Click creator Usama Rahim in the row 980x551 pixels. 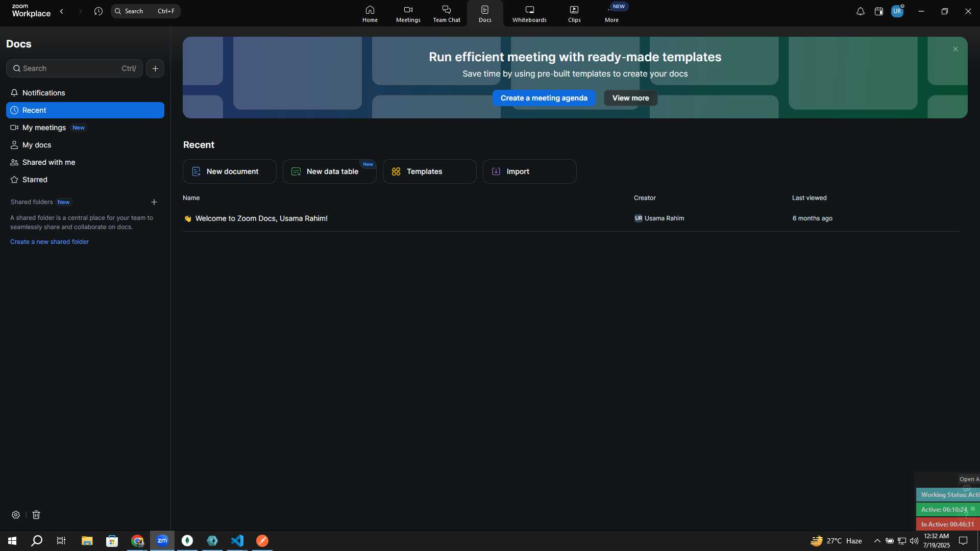tap(659, 218)
